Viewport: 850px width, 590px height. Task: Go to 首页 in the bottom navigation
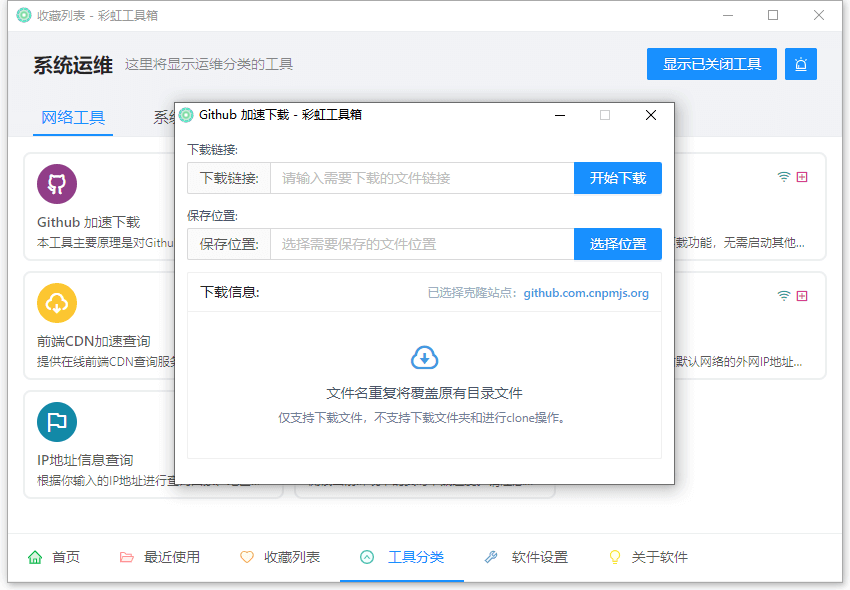pyautogui.click(x=54, y=557)
